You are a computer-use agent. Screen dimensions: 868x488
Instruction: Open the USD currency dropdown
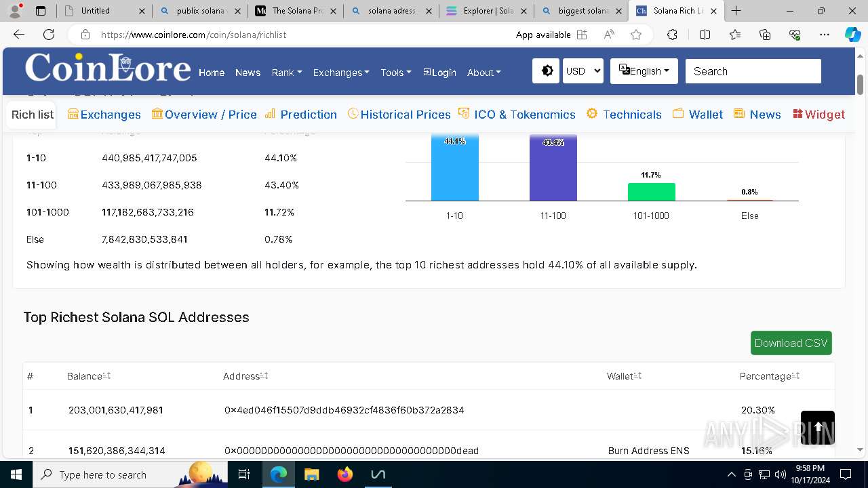click(583, 71)
